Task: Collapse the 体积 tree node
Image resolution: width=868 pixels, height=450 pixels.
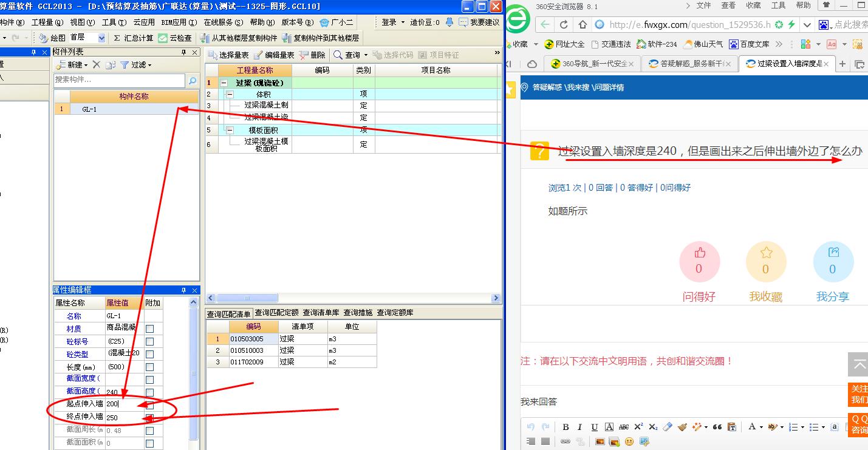Action: (230, 94)
